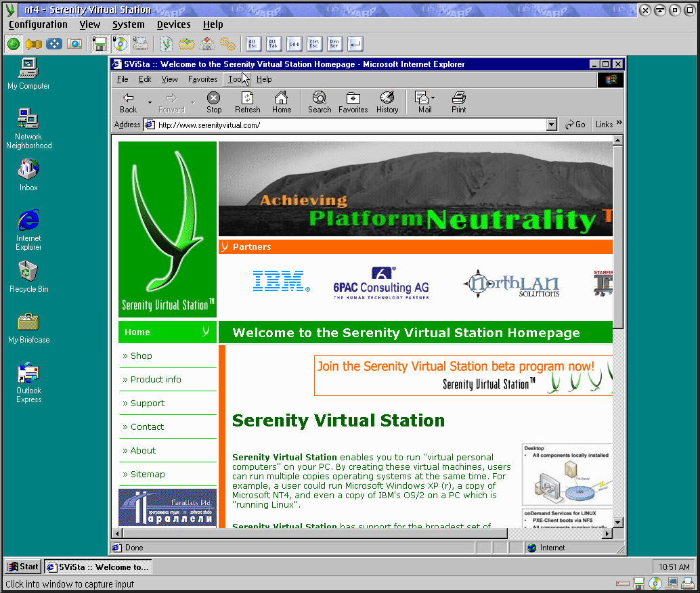Click the horizontal scrollbar right arrow
700x593 pixels.
[x=607, y=533]
